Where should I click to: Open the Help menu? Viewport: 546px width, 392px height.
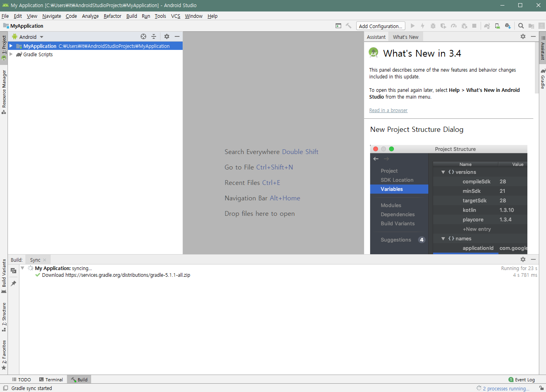[x=212, y=16]
